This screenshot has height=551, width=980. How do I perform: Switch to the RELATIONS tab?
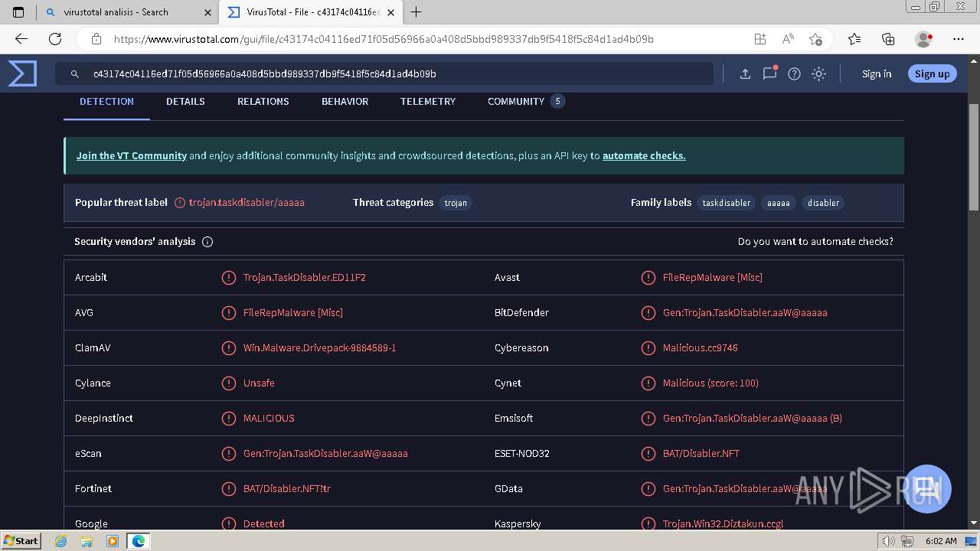click(x=263, y=102)
